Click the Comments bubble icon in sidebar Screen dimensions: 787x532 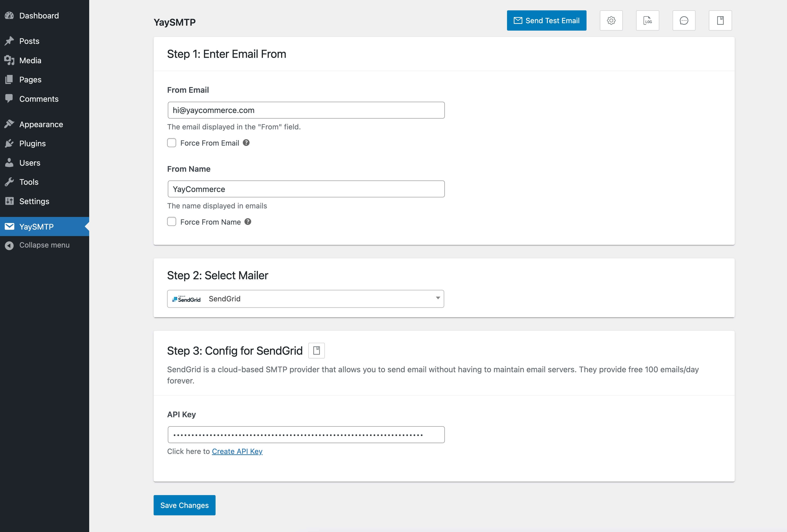[x=9, y=99]
